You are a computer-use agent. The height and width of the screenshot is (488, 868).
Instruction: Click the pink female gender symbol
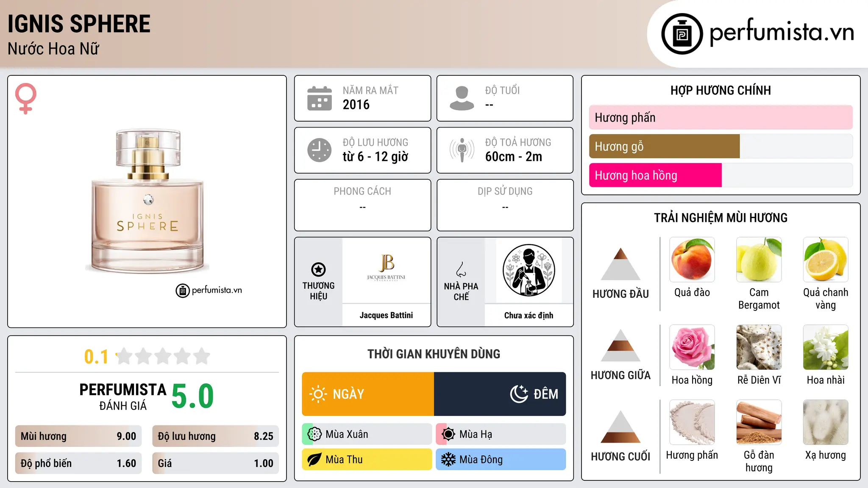tap(26, 99)
